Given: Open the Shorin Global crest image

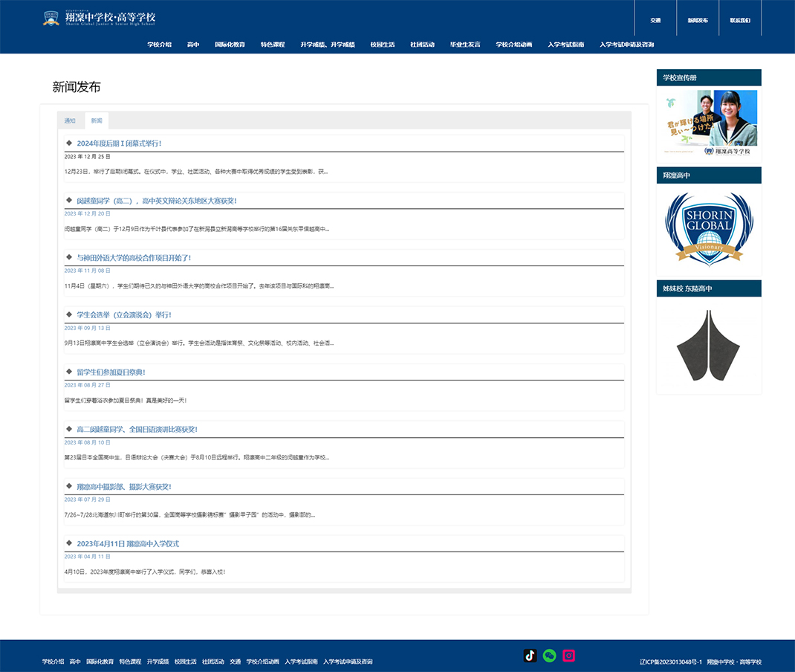Looking at the screenshot, I should (709, 229).
